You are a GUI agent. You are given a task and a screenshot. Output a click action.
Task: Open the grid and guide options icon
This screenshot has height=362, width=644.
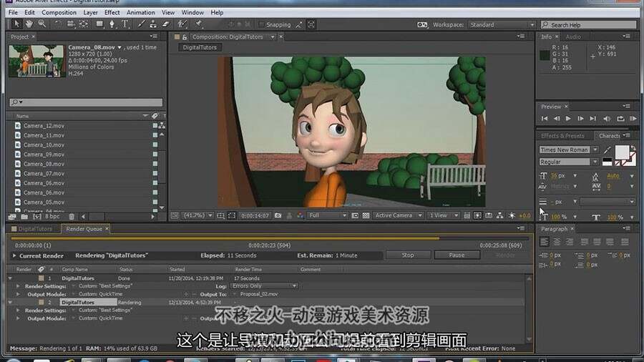(220, 215)
